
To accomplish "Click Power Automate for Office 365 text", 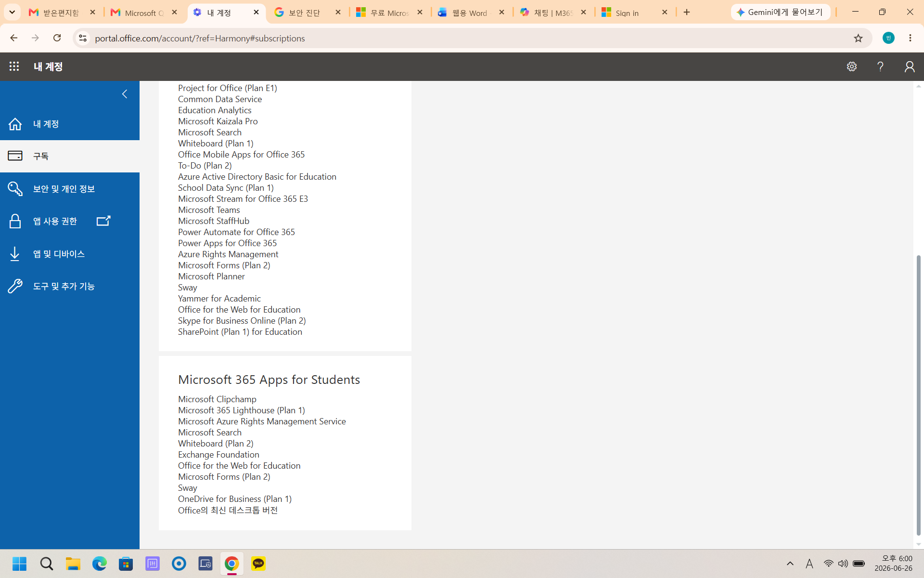I will (236, 232).
